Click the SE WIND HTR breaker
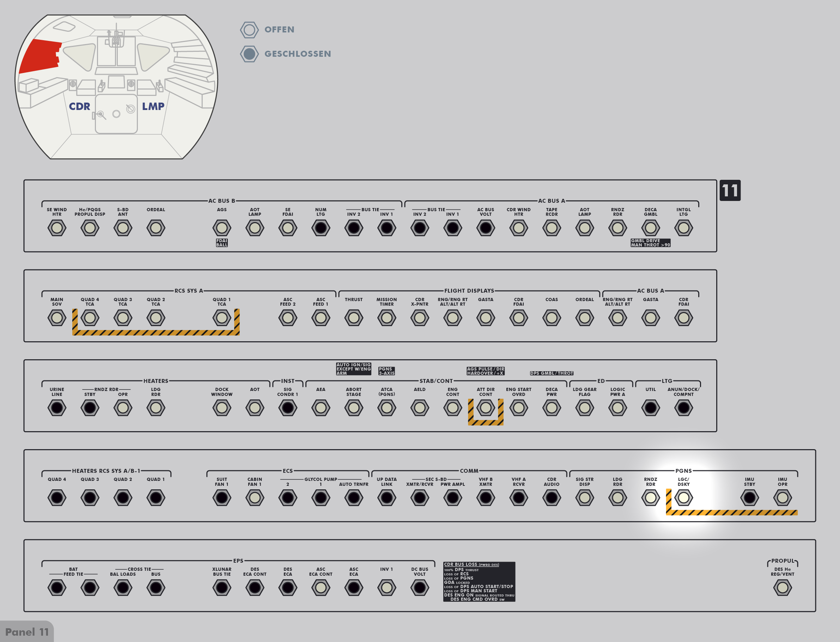This screenshot has width=840, height=642. (57, 228)
